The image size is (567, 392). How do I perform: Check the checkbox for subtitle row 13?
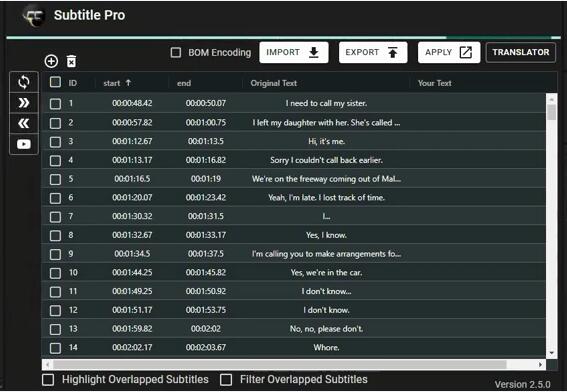coord(55,329)
